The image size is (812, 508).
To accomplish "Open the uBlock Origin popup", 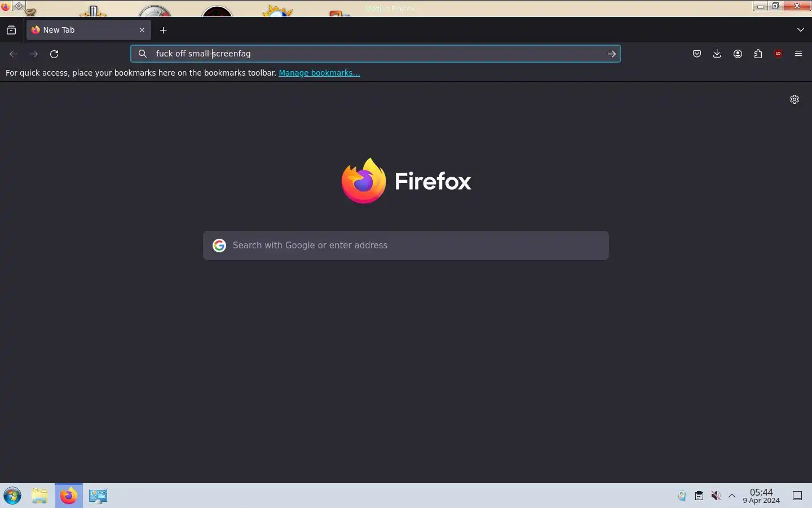I will click(x=778, y=54).
